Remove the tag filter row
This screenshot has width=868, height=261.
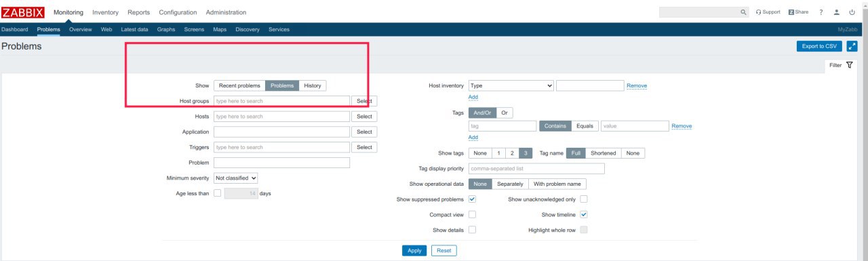pos(682,126)
